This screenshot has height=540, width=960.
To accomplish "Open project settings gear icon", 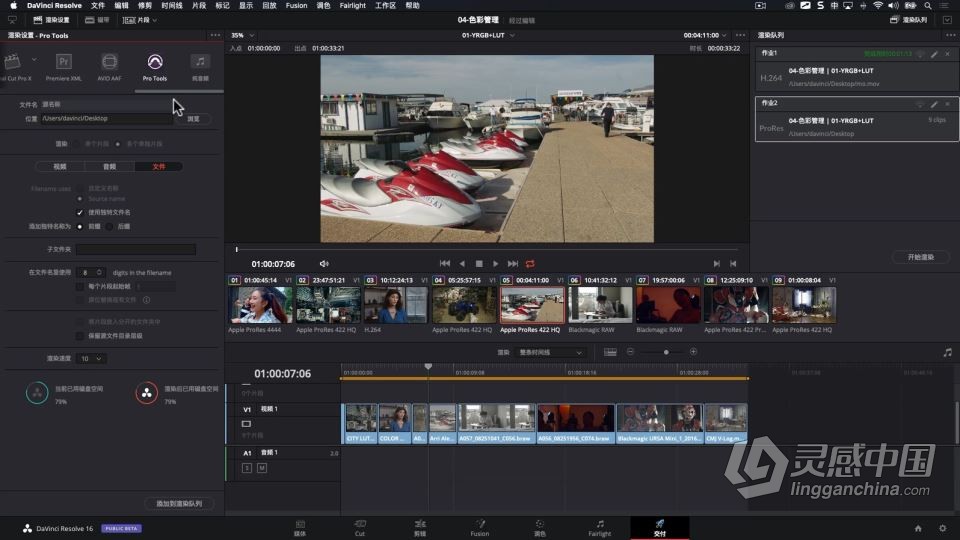I will 943,528.
